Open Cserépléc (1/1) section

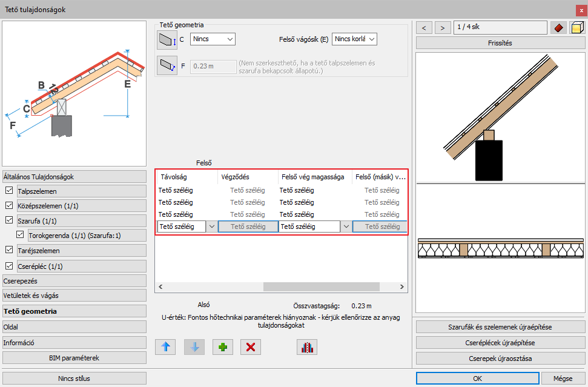82,266
